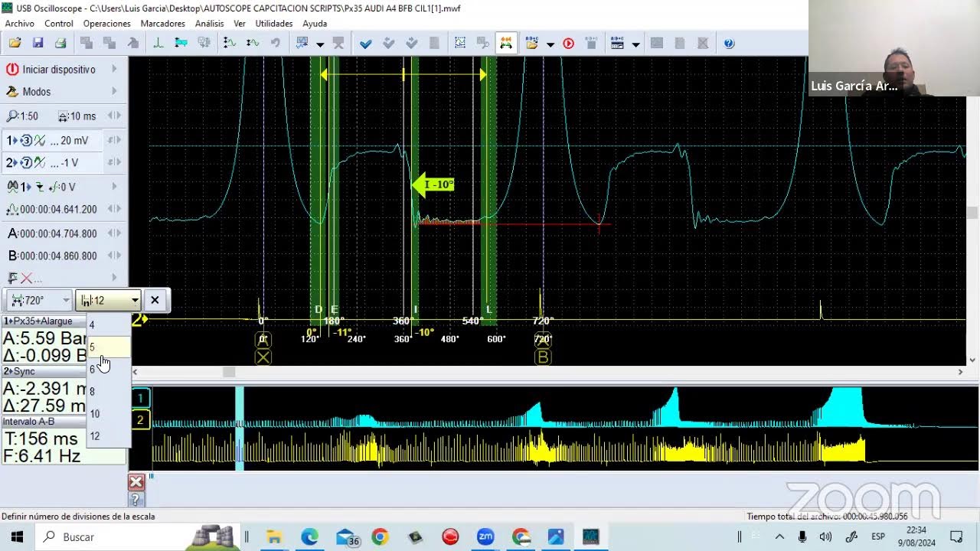The image size is (980, 551).
Task: Open the Ayuda menu
Action: 315,24
